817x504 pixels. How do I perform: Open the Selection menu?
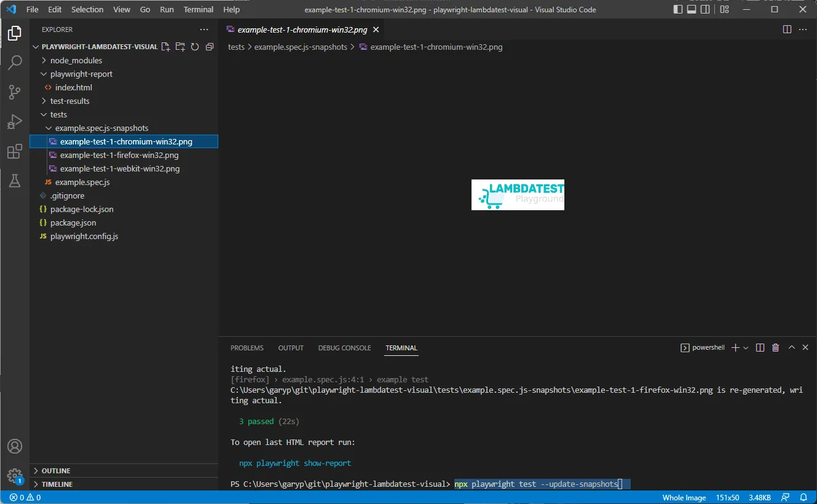point(87,10)
